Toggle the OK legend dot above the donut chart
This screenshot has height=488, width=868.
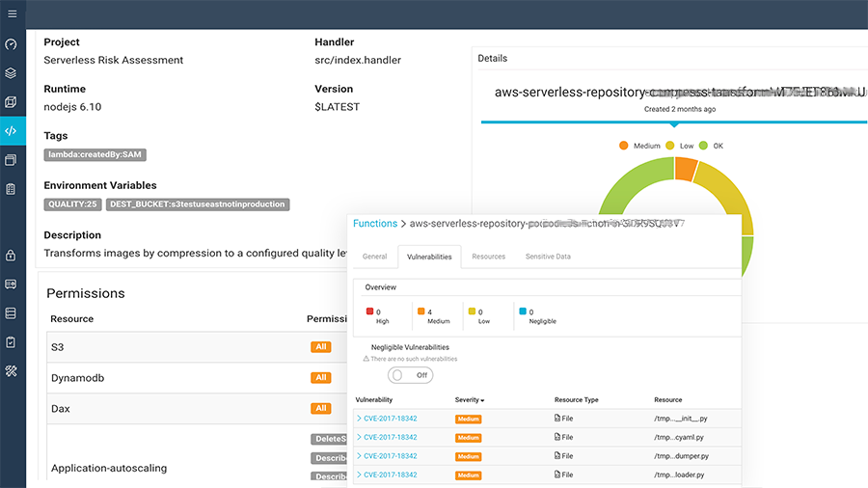704,146
